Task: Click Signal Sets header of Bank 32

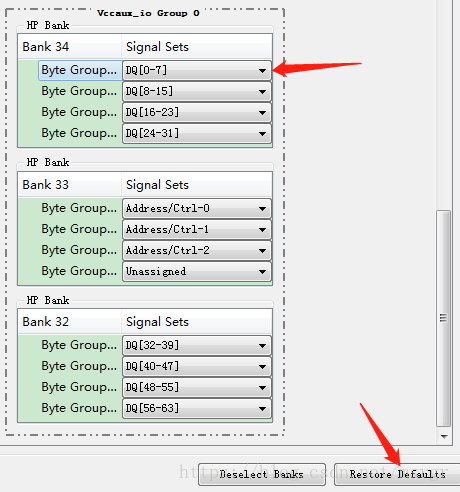Action: (x=197, y=322)
